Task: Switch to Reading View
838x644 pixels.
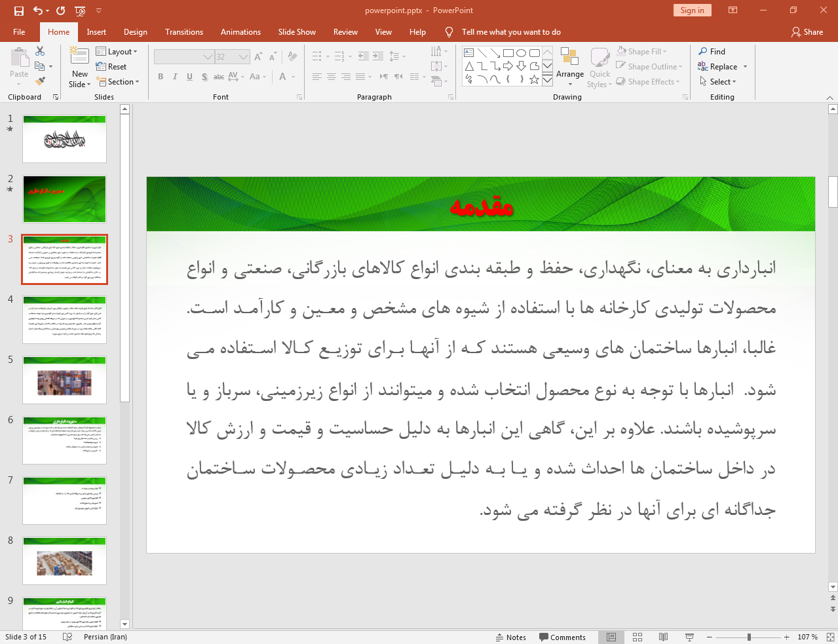Action: point(663,637)
